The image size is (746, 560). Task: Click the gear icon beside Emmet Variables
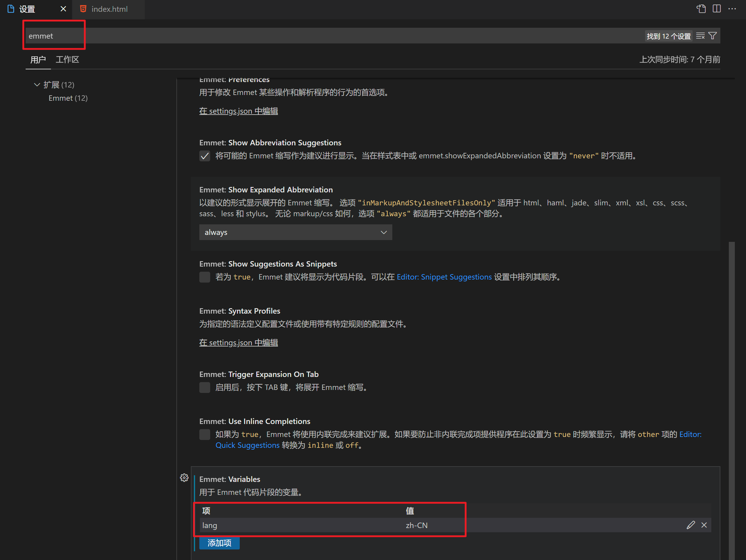pos(184,477)
